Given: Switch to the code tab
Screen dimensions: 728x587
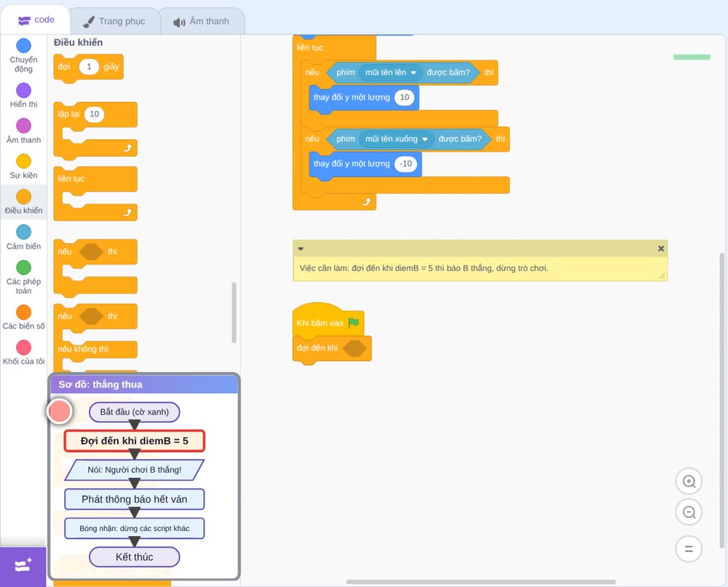Looking at the screenshot, I should [x=36, y=20].
